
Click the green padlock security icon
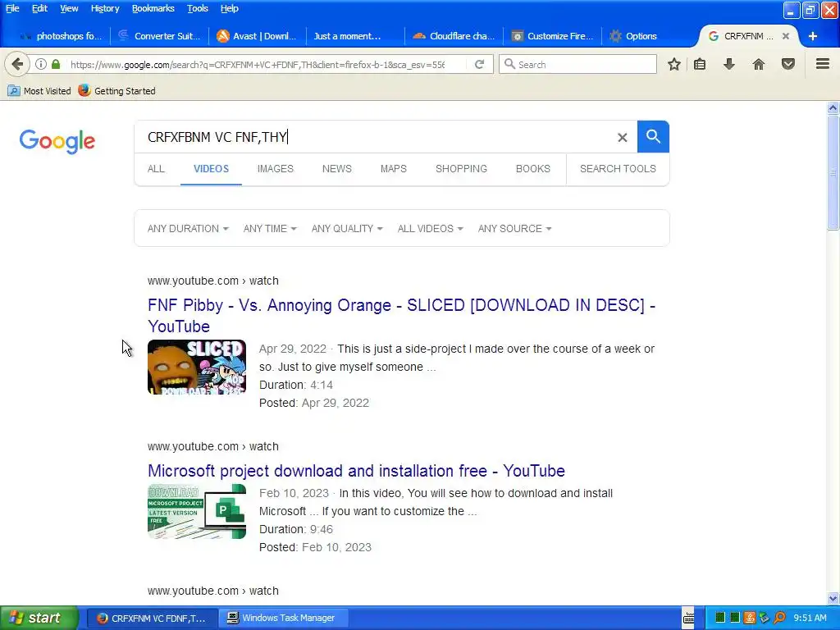(x=56, y=64)
